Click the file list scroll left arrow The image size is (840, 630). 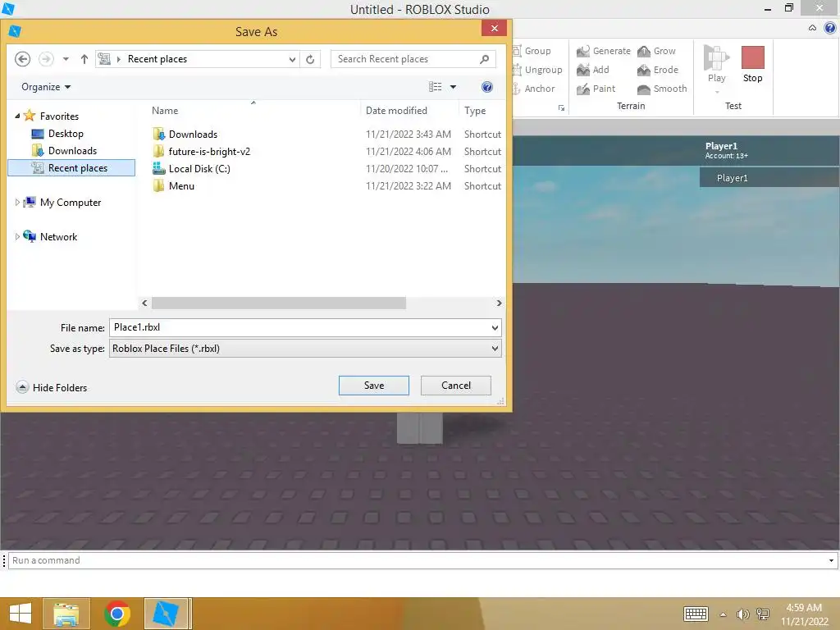144,304
